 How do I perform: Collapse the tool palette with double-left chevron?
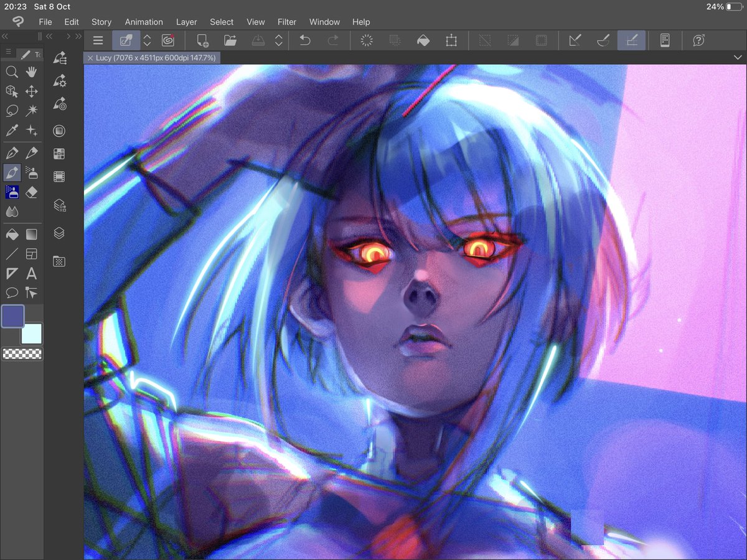pyautogui.click(x=6, y=37)
